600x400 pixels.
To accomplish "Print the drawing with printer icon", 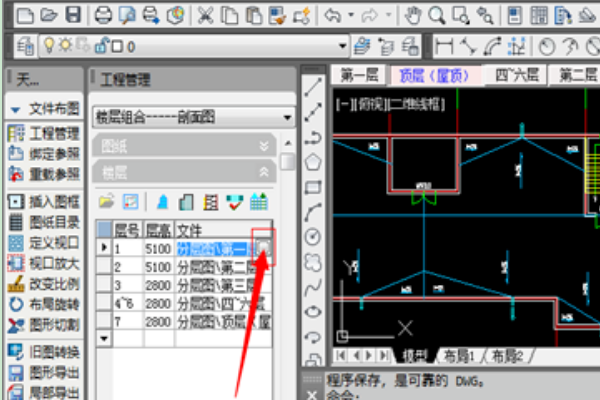I will 103,15.
